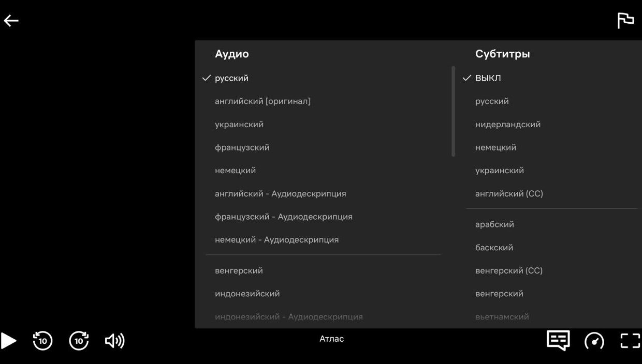
Task: Click the audio list scrollbar
Action: pos(454,111)
